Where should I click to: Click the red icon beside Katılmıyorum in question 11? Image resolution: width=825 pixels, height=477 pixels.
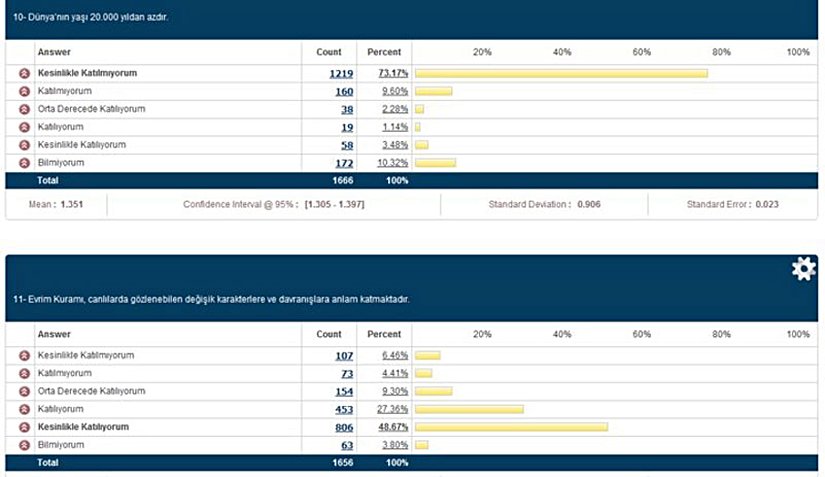23,373
